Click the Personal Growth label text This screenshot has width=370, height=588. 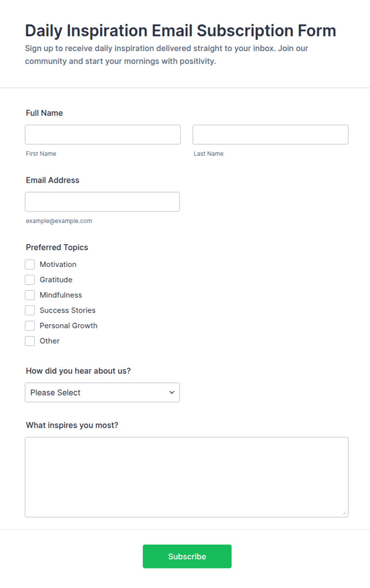coord(68,326)
